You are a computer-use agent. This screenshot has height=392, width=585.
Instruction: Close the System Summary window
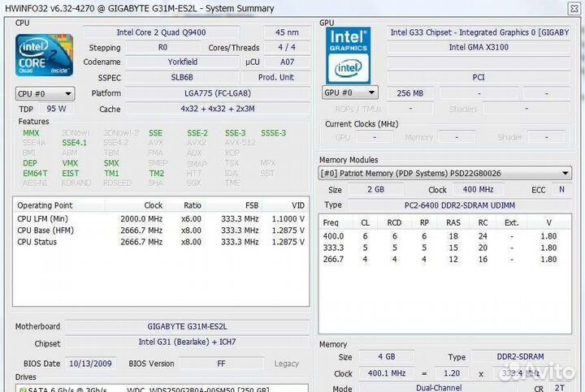(574, 8)
